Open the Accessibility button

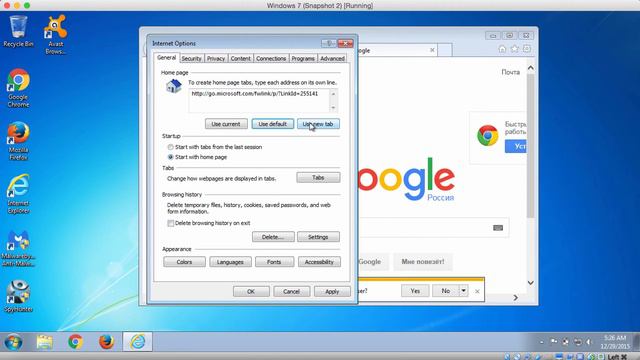click(319, 262)
